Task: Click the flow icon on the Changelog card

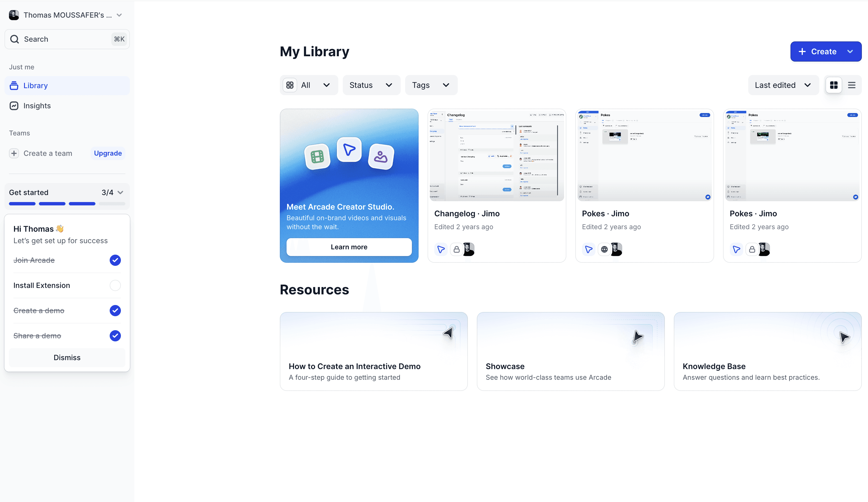Action: [441, 249]
